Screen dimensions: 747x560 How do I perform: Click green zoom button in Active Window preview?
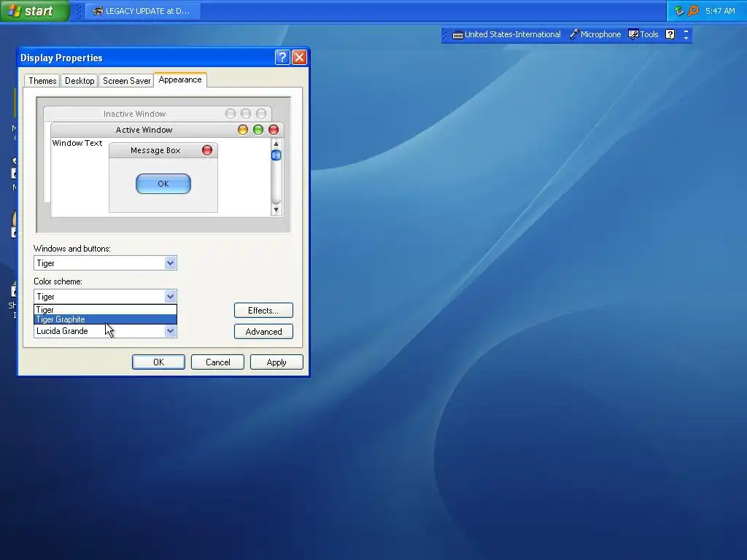pos(258,130)
